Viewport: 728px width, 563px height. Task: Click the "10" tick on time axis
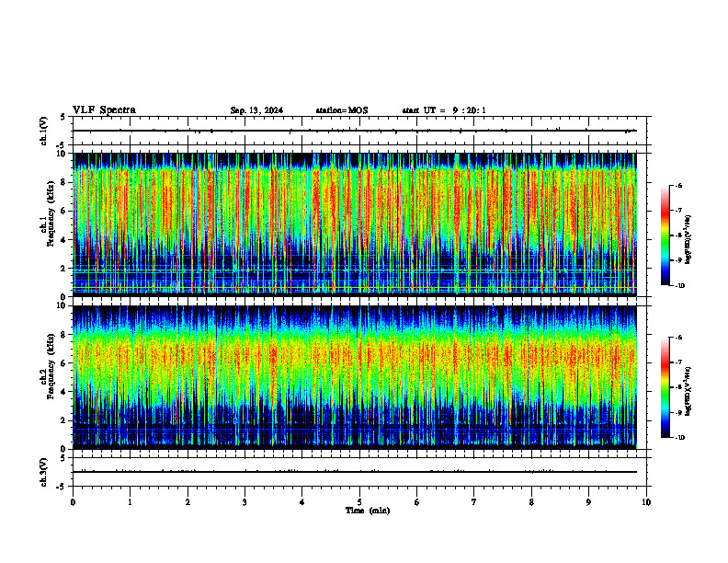pyautogui.click(x=646, y=502)
